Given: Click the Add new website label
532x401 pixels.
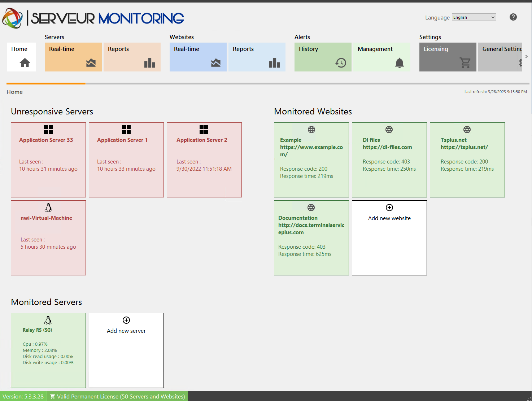Looking at the screenshot, I should (x=389, y=218).
